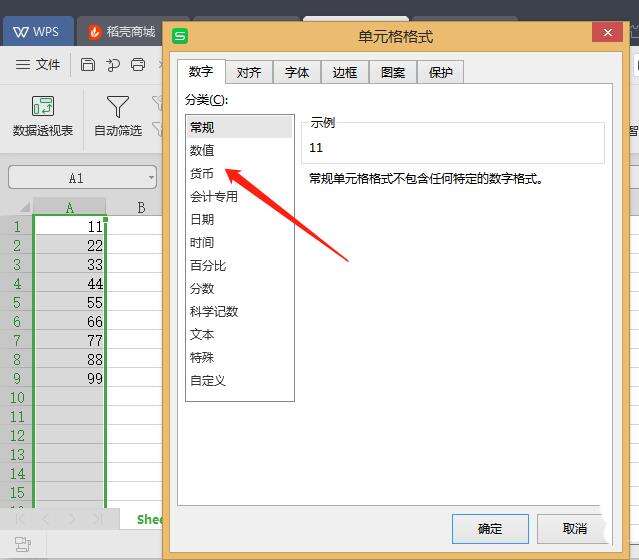Click the export-to-PDF icon beside save
639x560 pixels.
click(113, 64)
